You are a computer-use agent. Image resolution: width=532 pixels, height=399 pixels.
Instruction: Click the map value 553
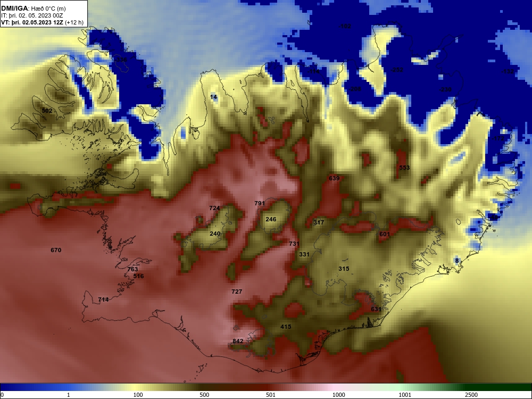pos(404,168)
